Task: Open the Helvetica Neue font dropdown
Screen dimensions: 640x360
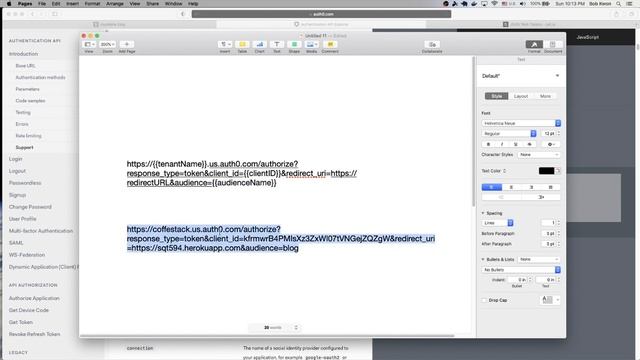Action: coord(521,123)
